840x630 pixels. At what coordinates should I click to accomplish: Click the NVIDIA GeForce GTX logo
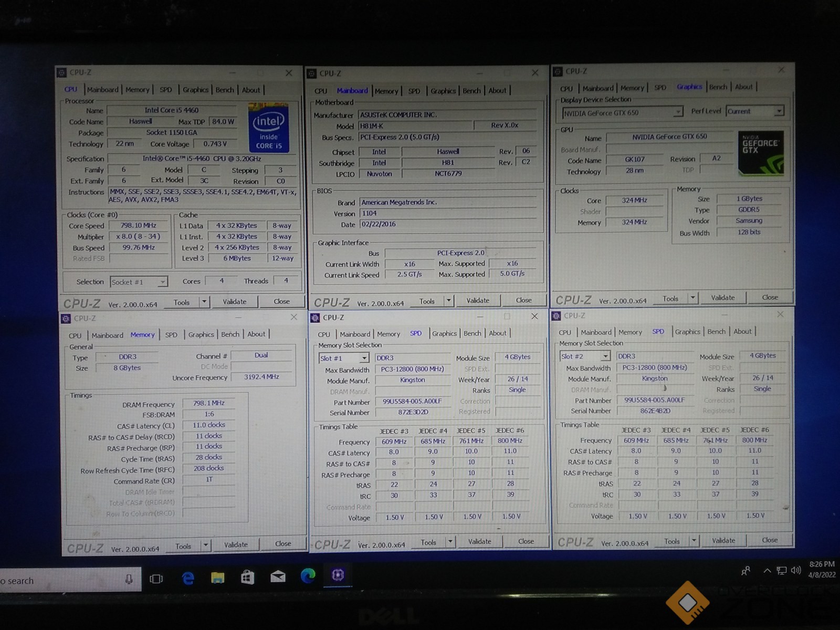(761, 153)
